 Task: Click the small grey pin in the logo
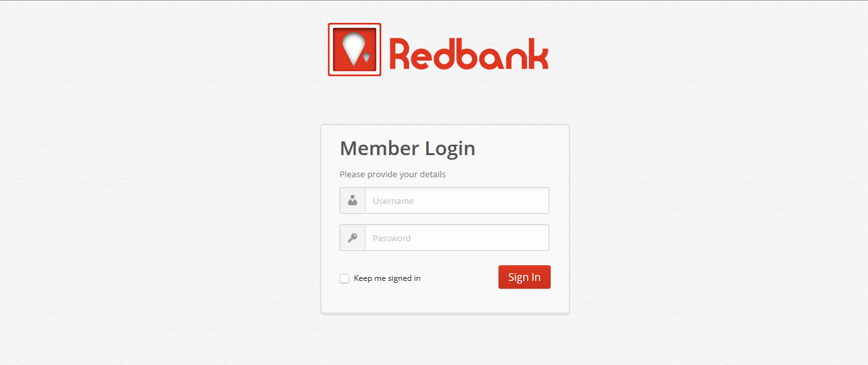(x=367, y=58)
